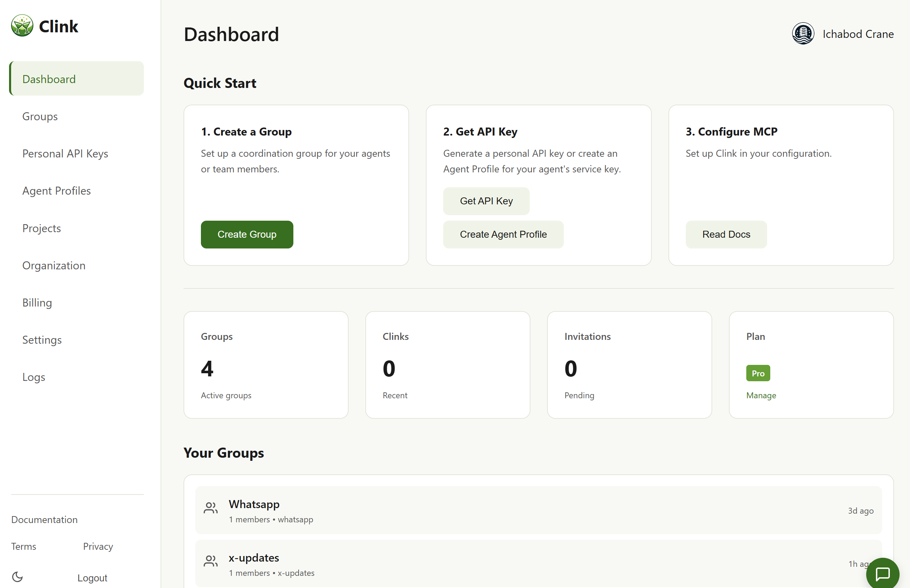Open Logs in the sidebar
910x588 pixels.
(34, 377)
